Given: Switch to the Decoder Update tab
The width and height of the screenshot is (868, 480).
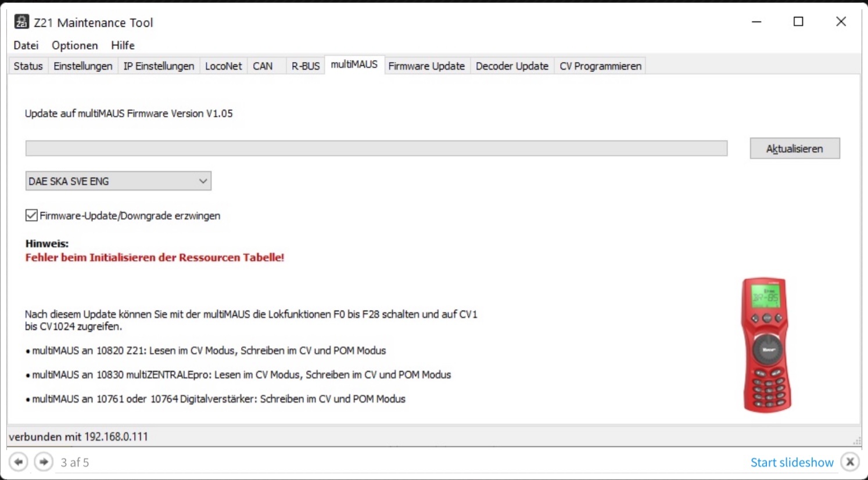Looking at the screenshot, I should coord(512,66).
